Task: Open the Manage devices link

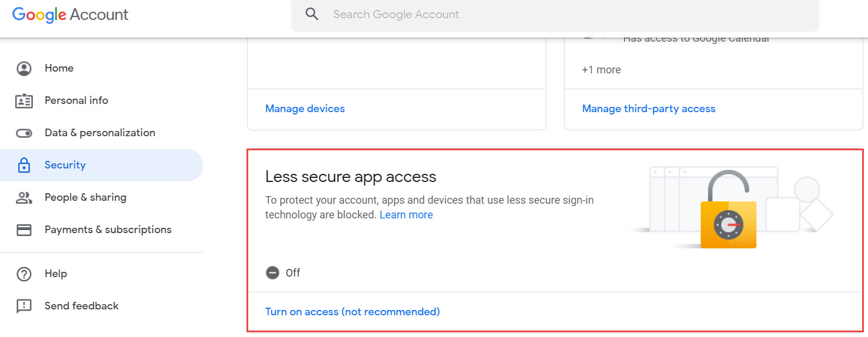Action: [305, 109]
